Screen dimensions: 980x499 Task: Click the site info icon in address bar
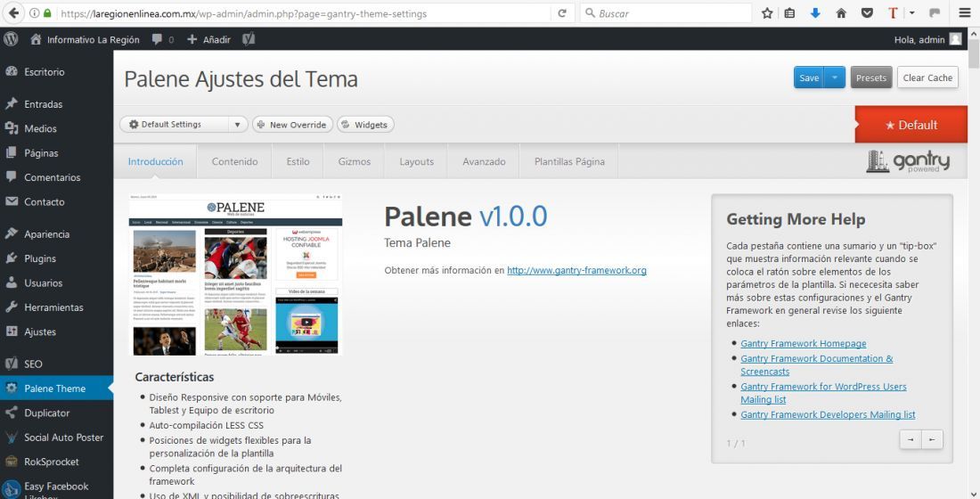pos(35,13)
